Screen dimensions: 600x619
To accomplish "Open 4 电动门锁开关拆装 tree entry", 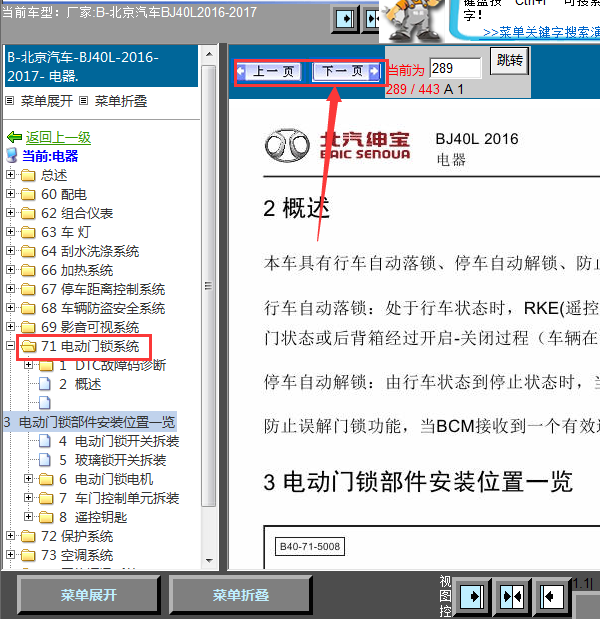I will coord(119,441).
